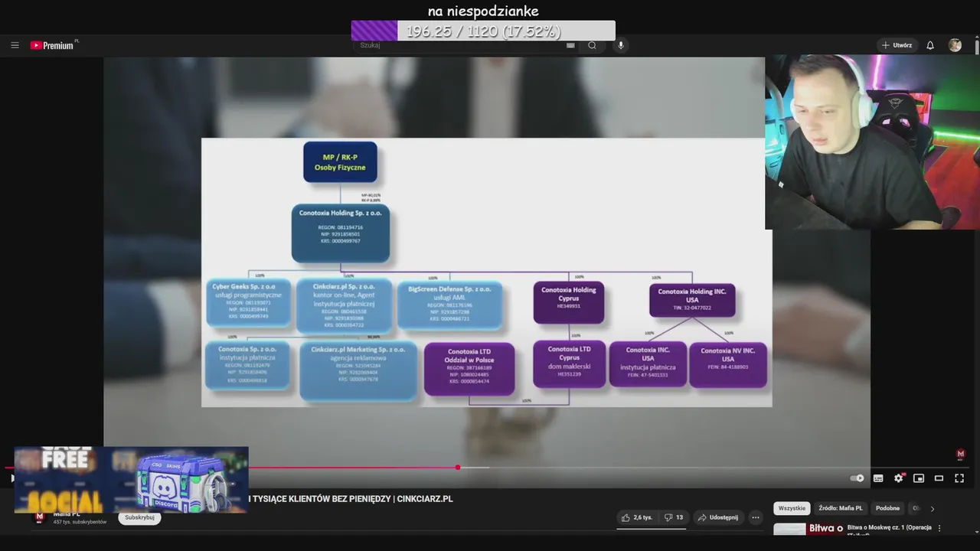
Task: Click the Cinkciarz.pl Sp. z o.o. box
Action: pyautogui.click(x=344, y=305)
